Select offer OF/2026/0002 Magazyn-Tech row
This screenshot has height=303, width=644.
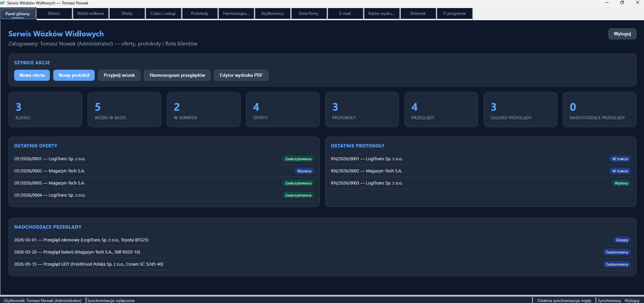[164, 171]
